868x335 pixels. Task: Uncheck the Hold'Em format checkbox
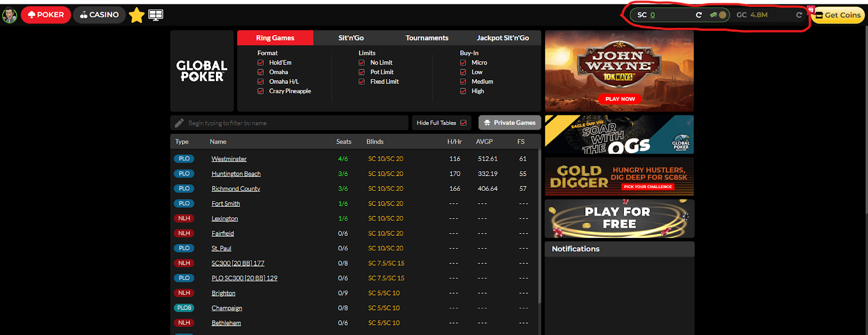(x=260, y=63)
